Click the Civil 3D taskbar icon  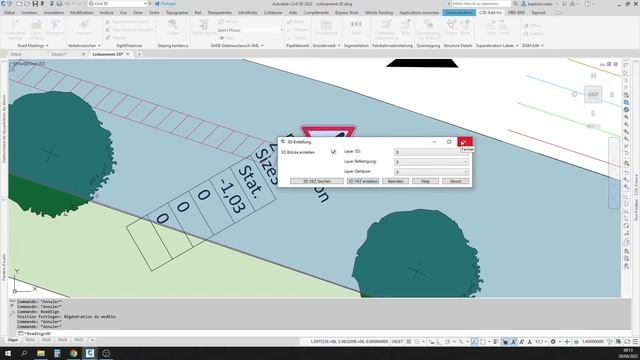click(90, 353)
